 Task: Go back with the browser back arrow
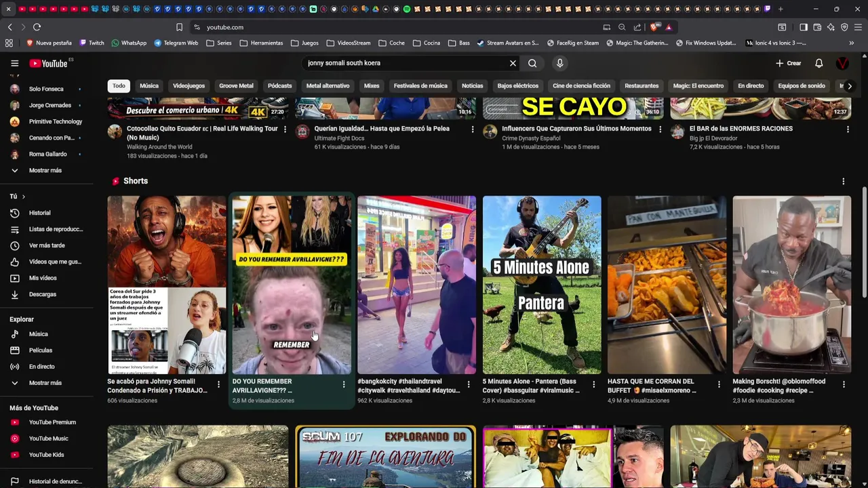click(x=9, y=27)
